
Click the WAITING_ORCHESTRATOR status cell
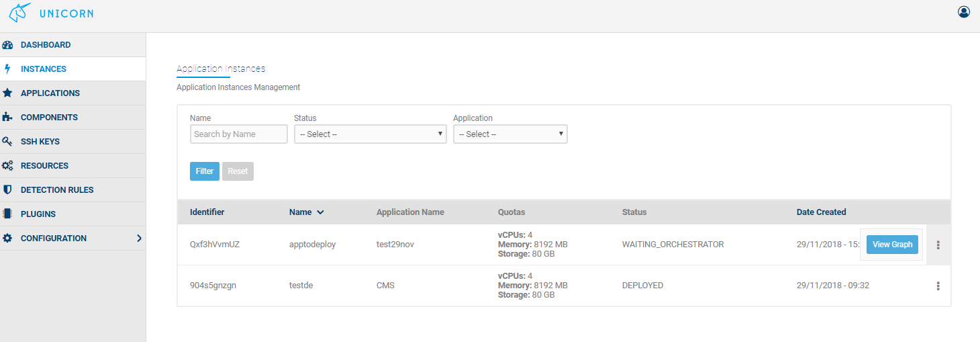tap(673, 245)
